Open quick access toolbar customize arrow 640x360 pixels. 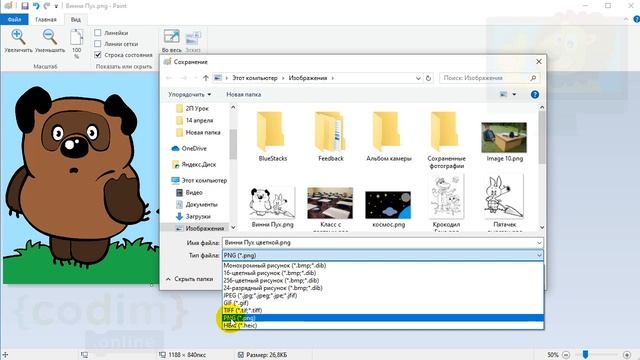pyautogui.click(x=56, y=7)
